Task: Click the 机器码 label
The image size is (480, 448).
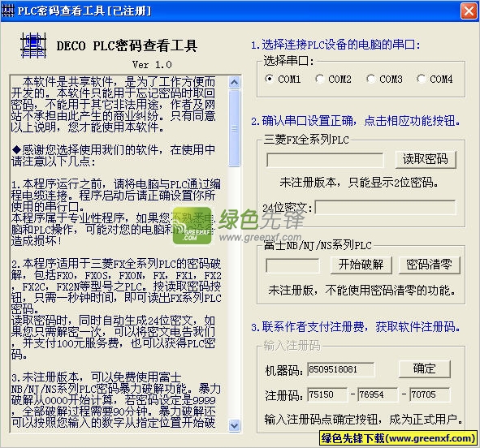Action: pos(284,370)
